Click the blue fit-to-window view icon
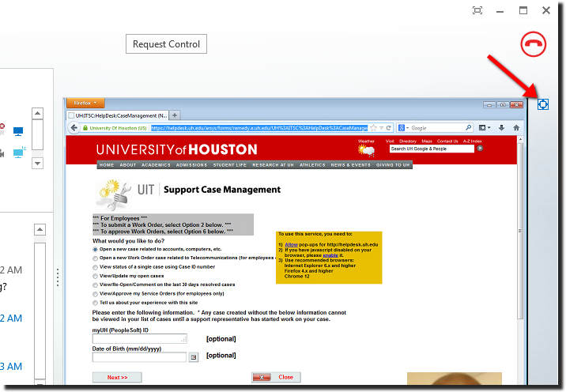 (543, 104)
